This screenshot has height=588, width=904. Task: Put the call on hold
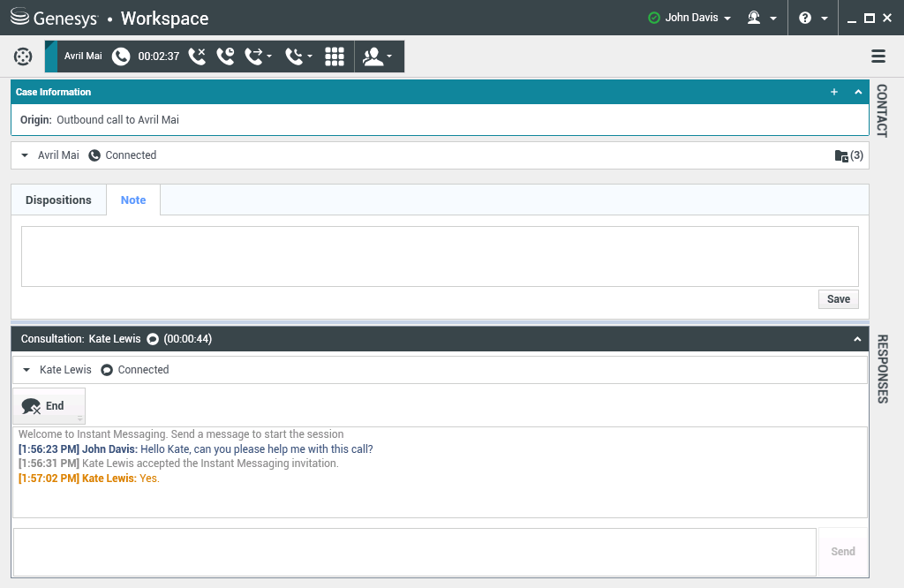pos(225,57)
